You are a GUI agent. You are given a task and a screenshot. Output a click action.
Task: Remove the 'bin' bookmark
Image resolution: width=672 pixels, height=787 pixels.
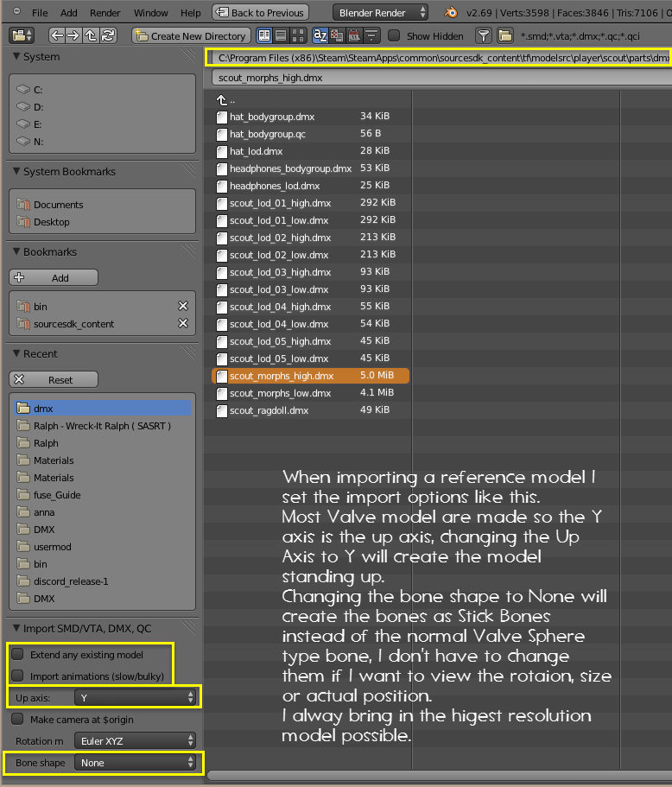(183, 306)
